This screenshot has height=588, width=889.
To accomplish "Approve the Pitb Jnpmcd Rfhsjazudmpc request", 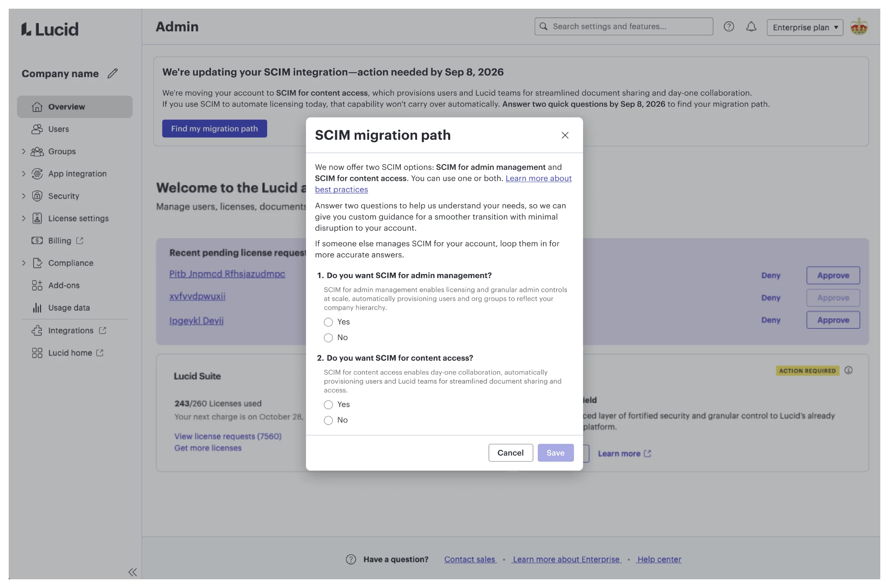I will click(x=833, y=275).
